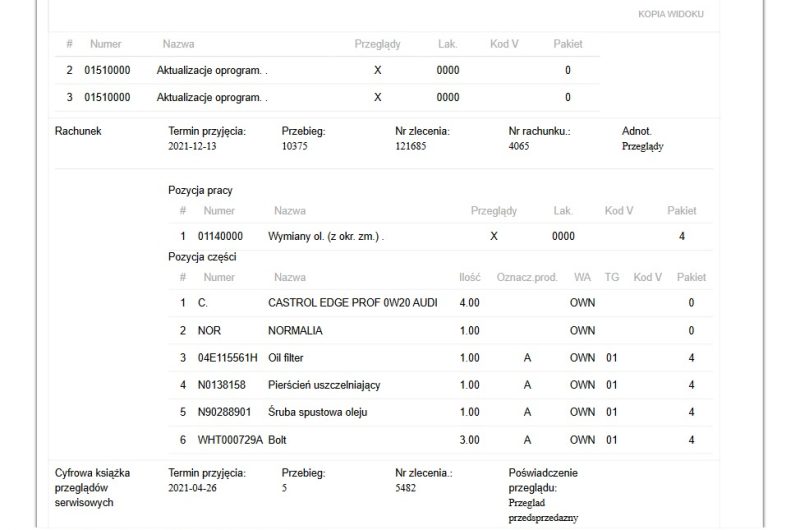Viewport: 800px width, 530px height.
Task: Select the CASTROL EDGE PROF 0W20 AUDI row
Action: click(440, 303)
